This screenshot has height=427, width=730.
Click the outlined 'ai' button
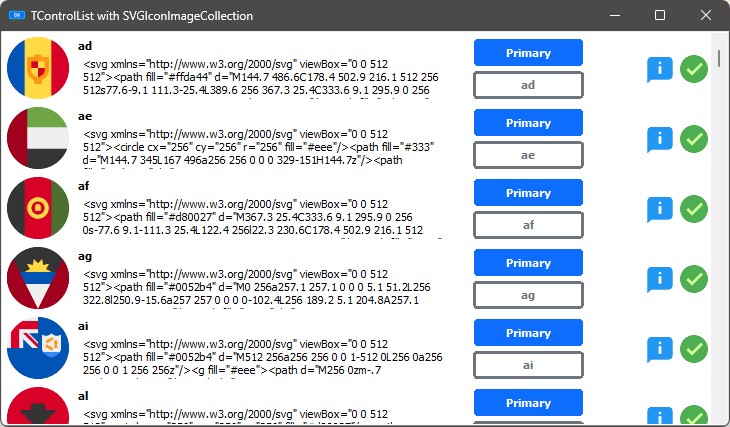coord(528,365)
